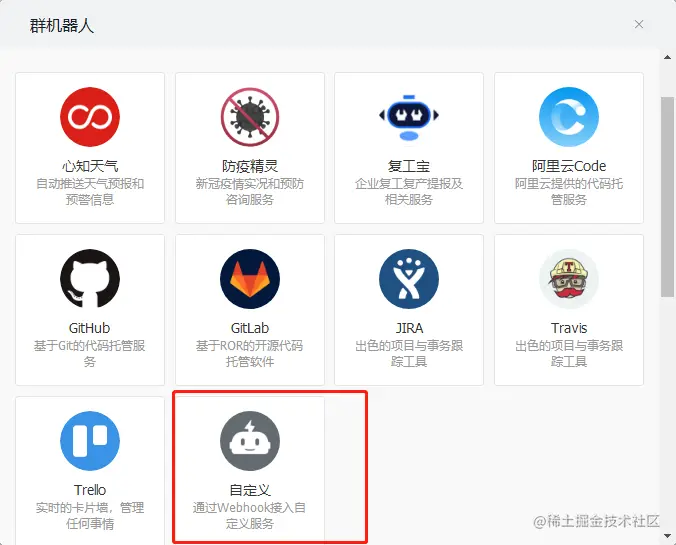Pick the 复工宝 robot icon

pyautogui.click(x=409, y=117)
